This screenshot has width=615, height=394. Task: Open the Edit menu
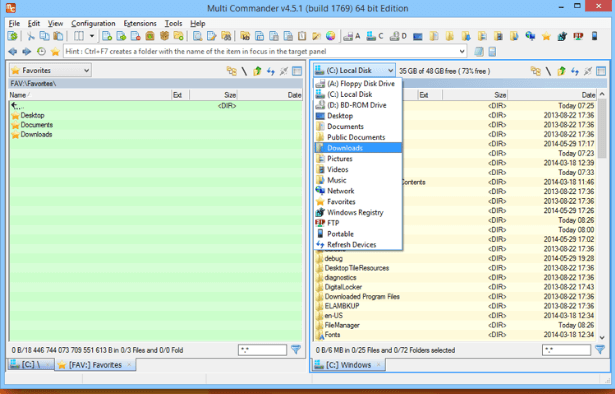pos(34,24)
